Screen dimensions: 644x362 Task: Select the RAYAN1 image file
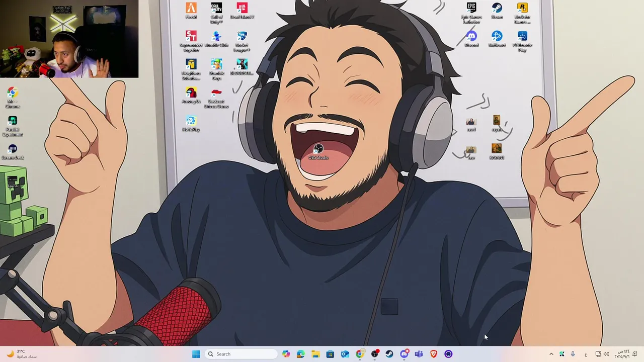point(497,152)
